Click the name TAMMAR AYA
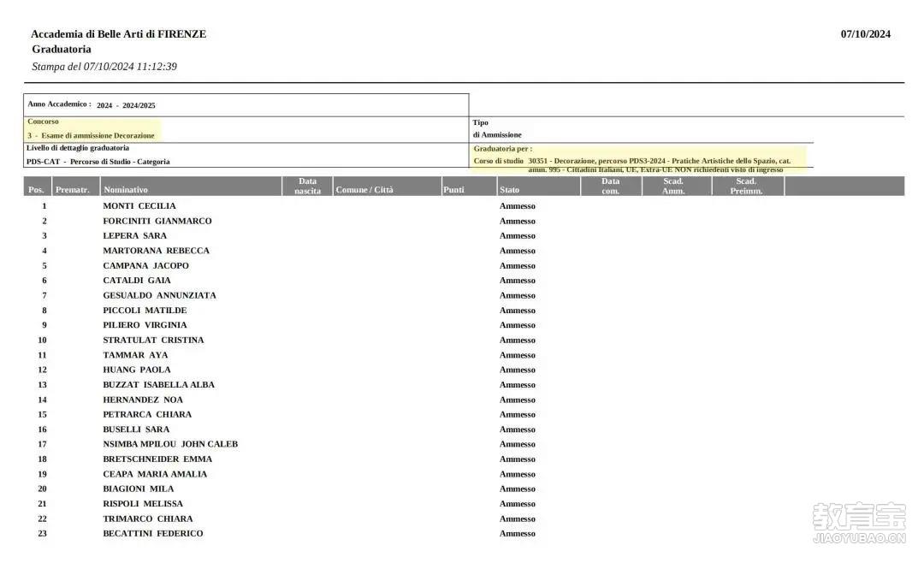The height and width of the screenshot is (563, 924). (135, 355)
